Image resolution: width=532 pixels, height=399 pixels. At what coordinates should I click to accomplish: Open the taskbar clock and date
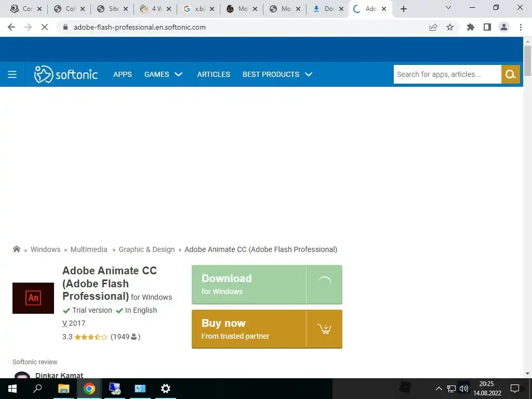click(x=487, y=389)
